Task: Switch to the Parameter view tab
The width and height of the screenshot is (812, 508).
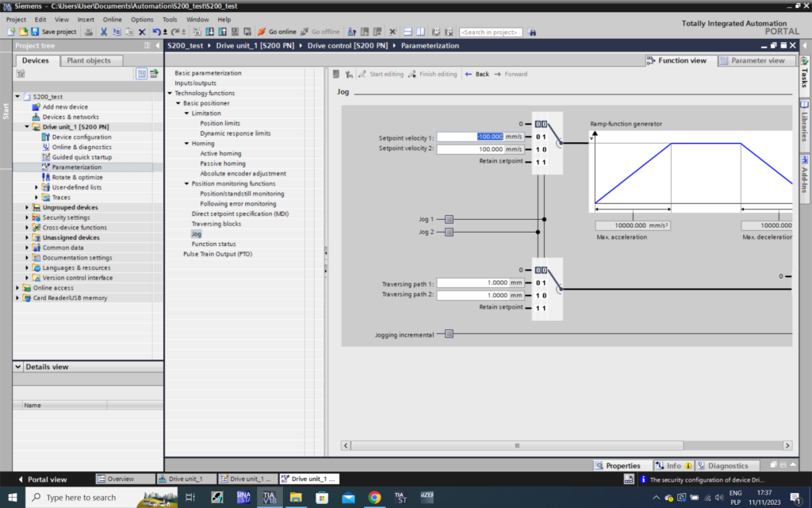Action: pyautogui.click(x=752, y=60)
